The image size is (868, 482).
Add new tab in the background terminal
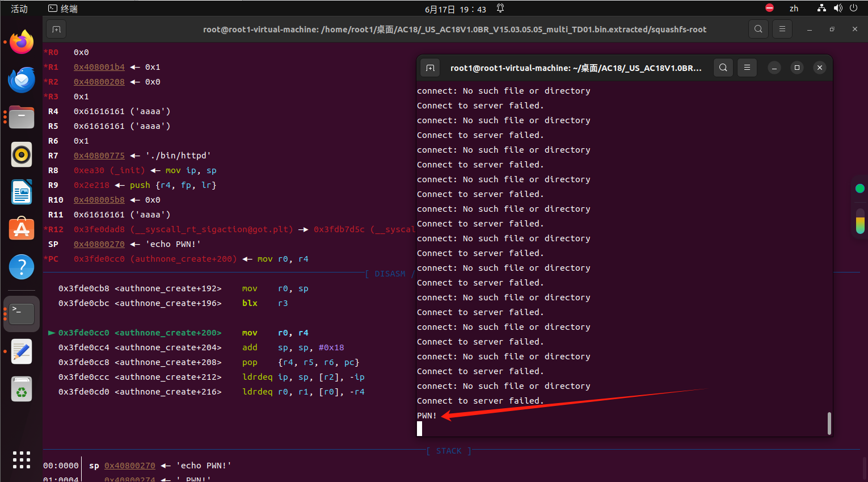point(56,29)
